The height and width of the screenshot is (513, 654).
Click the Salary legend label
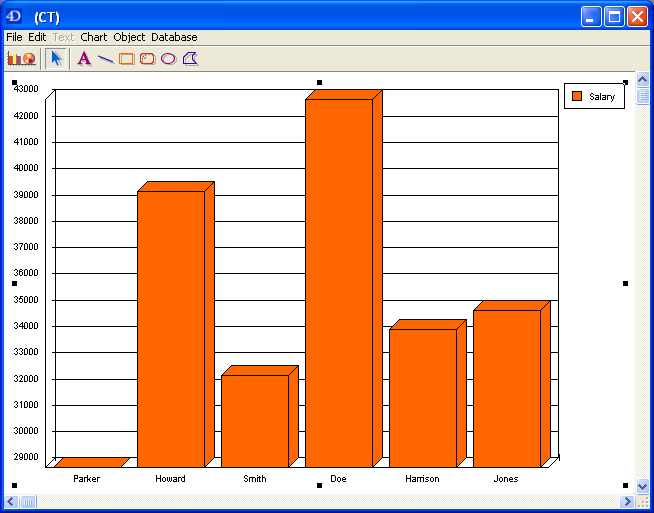(x=602, y=97)
